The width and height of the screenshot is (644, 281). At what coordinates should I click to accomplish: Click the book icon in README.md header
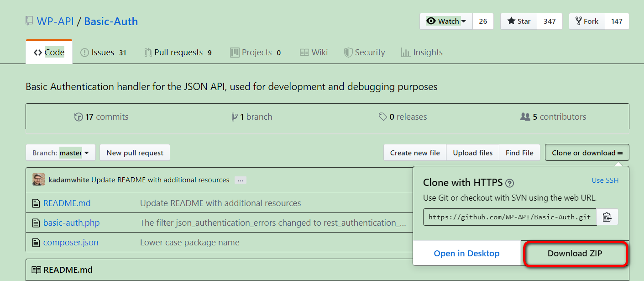[x=36, y=270]
